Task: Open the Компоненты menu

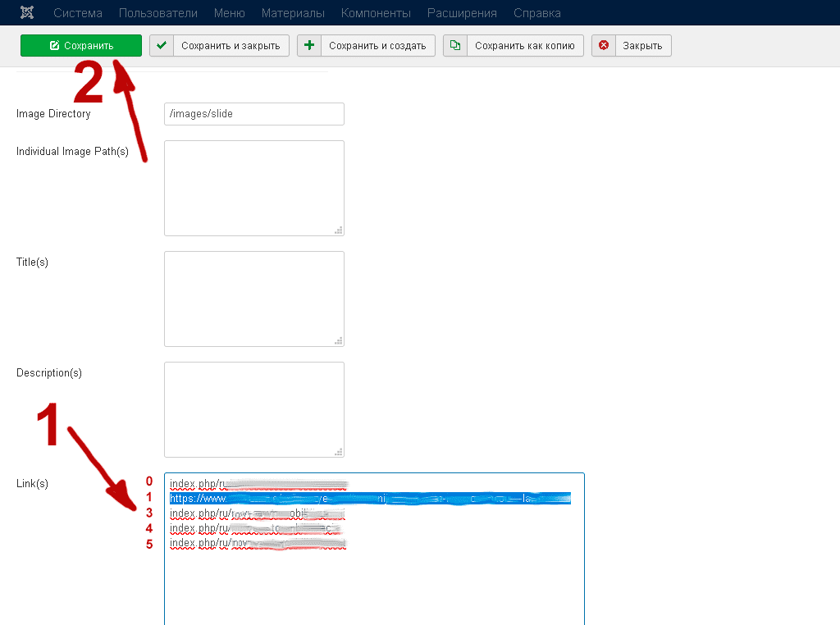Action: coord(376,13)
